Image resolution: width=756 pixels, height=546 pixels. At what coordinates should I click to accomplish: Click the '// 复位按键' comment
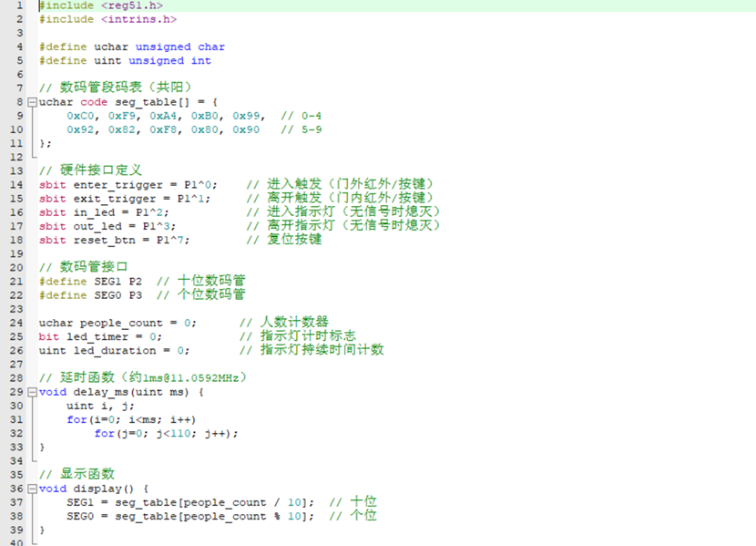pyautogui.click(x=284, y=240)
